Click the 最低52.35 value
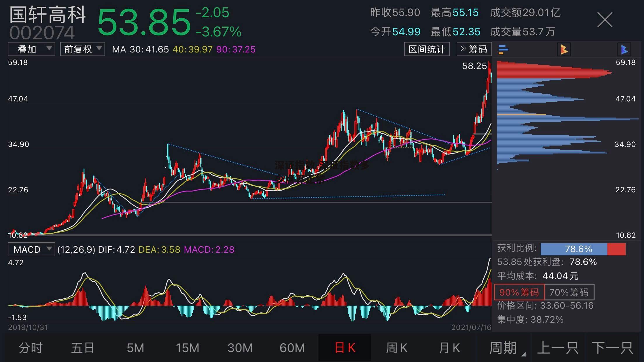 (x=456, y=31)
